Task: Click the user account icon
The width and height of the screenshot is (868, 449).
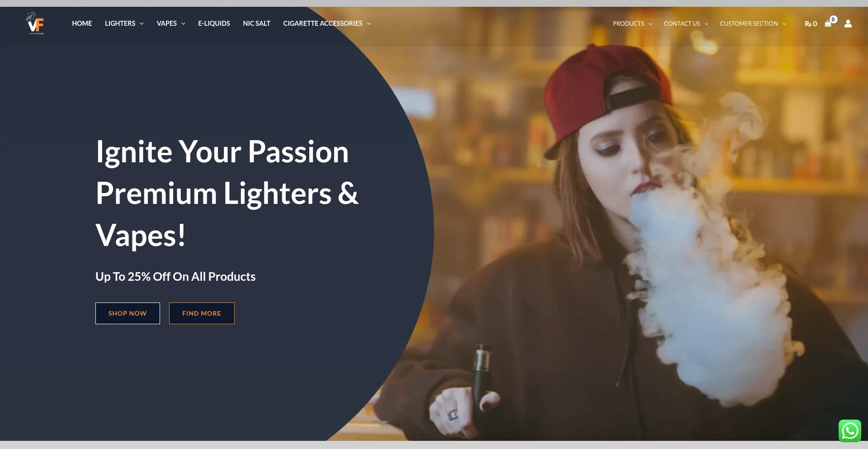Action: point(848,24)
